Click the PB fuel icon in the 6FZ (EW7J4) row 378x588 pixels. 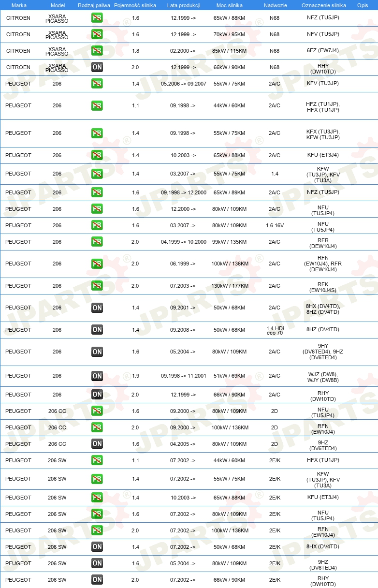[x=97, y=51]
